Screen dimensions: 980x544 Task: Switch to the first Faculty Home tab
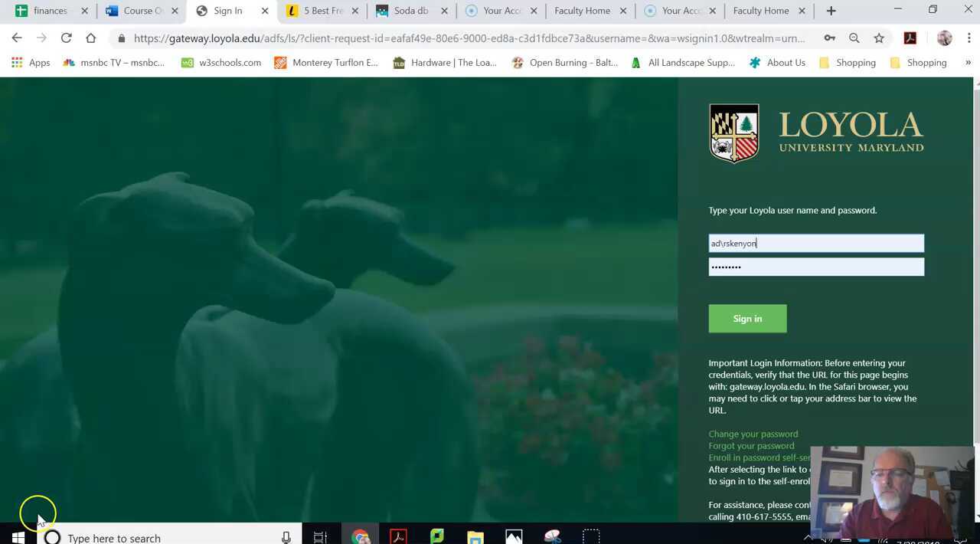tap(583, 11)
